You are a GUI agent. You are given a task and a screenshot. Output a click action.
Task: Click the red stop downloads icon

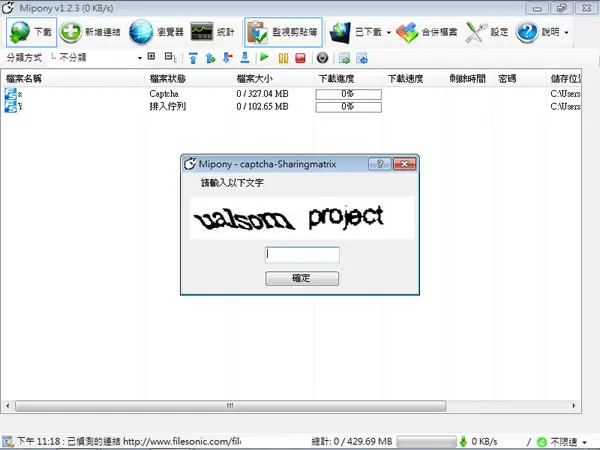(301, 58)
